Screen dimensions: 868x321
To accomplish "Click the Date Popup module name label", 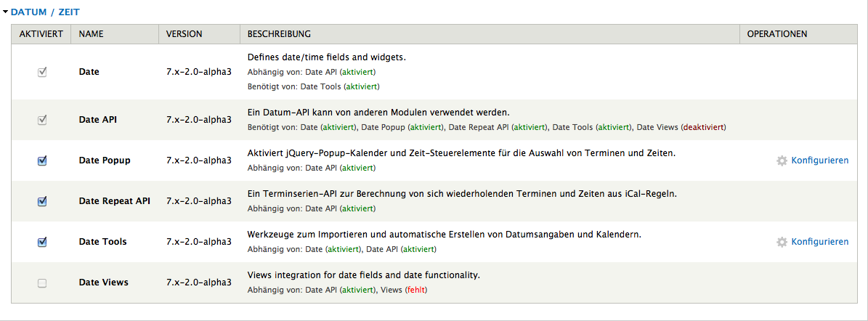I will point(105,160).
